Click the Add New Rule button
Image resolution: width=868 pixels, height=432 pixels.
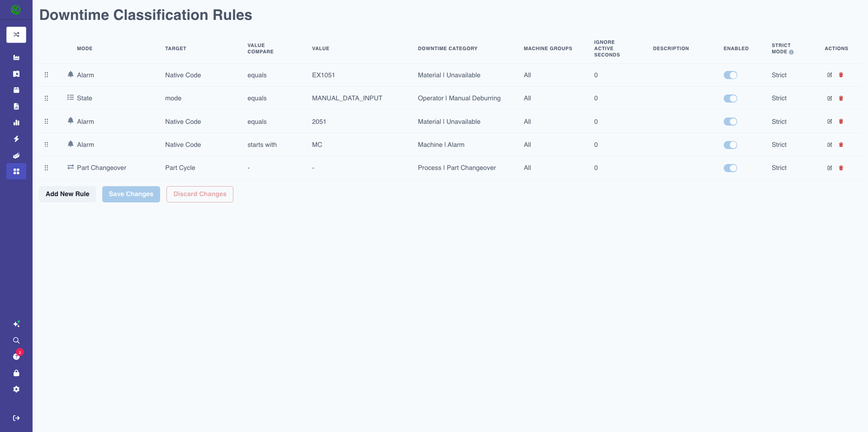67,194
